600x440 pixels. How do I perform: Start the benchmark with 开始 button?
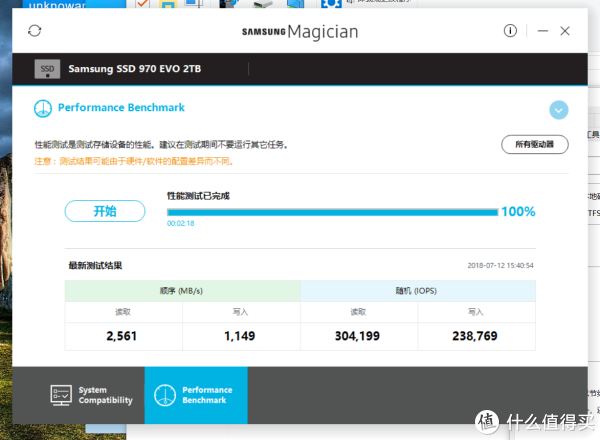105,211
